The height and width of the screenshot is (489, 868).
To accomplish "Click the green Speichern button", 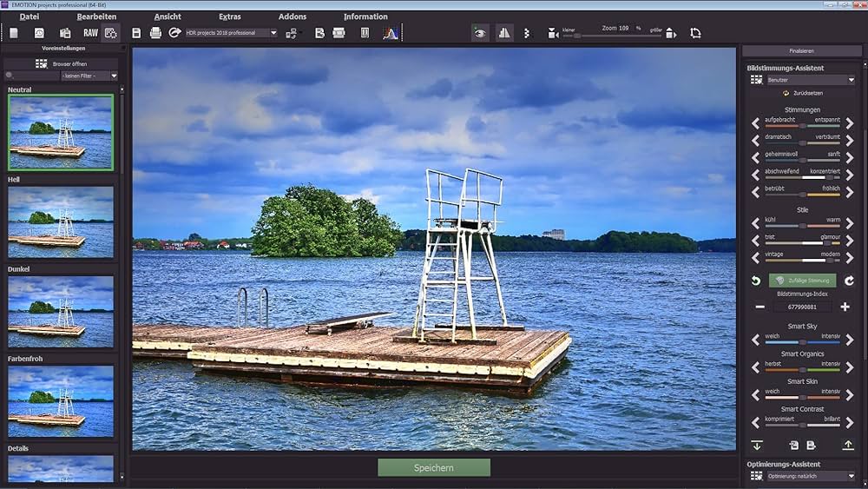I will pos(434,468).
